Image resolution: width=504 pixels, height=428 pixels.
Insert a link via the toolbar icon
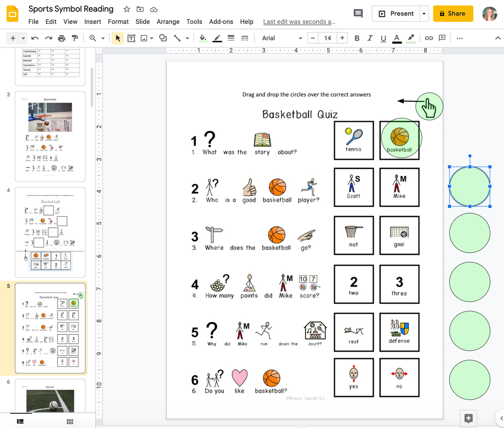429,38
